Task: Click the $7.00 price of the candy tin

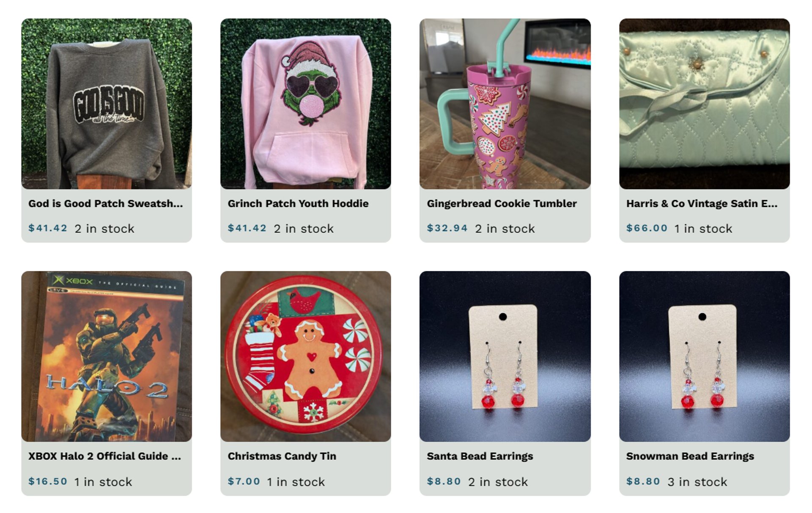Action: tap(244, 481)
